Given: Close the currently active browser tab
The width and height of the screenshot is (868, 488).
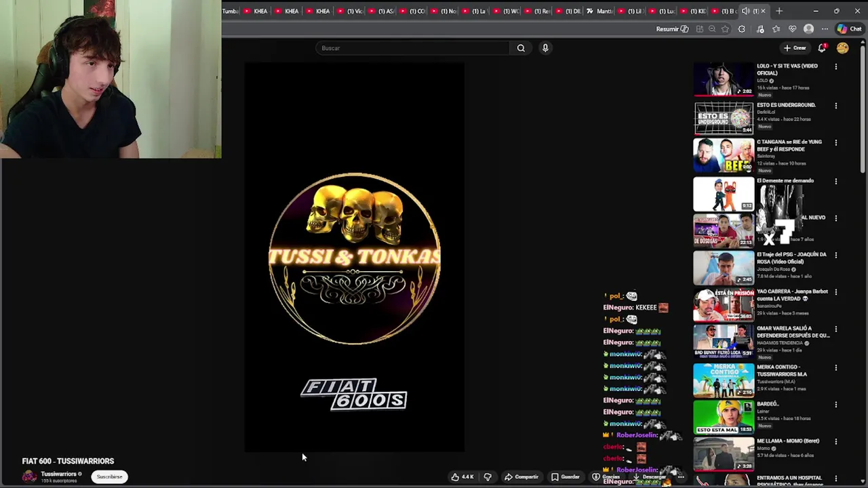Looking at the screenshot, I should tap(763, 11).
